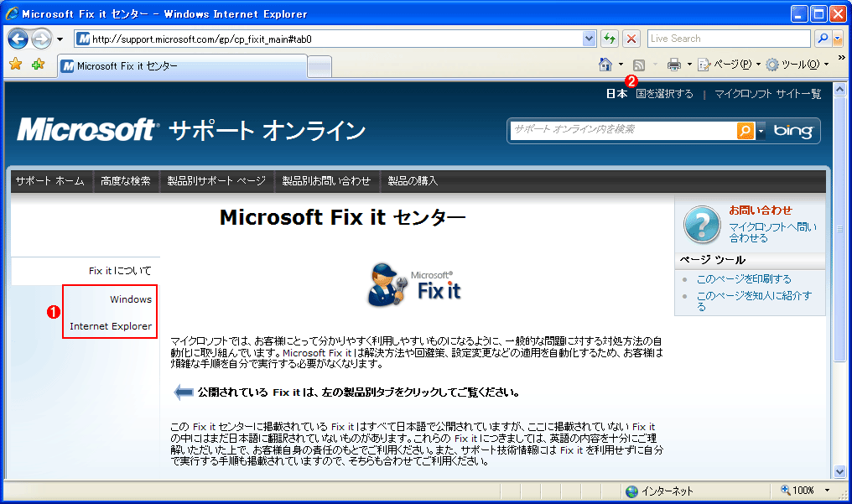Expand the Home button dropdown arrow
852x504 pixels.
621,65
